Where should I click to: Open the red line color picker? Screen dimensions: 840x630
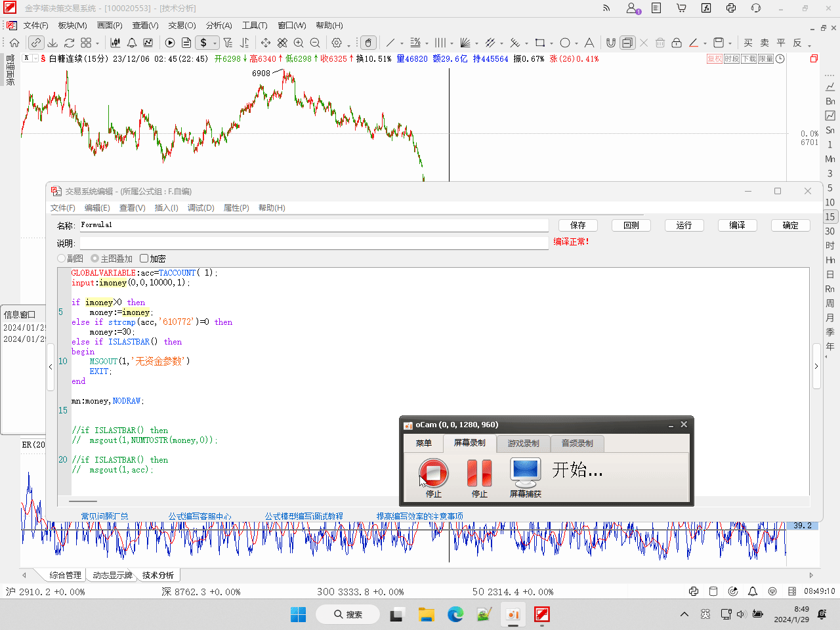[694, 43]
